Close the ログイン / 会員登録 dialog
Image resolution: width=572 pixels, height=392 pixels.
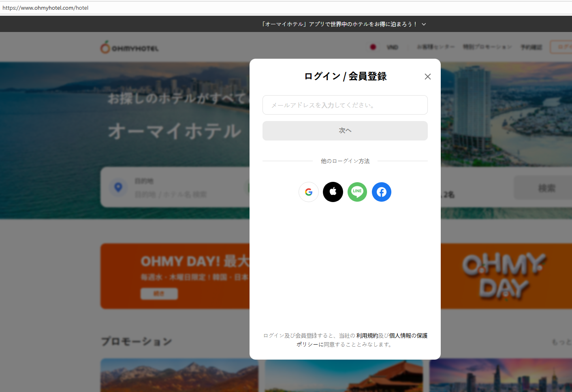coord(428,77)
